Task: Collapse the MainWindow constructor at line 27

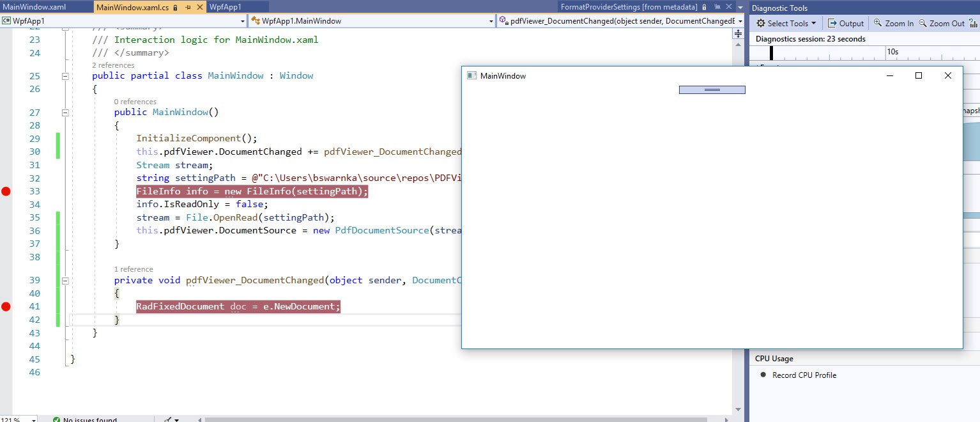Action: pos(65,112)
